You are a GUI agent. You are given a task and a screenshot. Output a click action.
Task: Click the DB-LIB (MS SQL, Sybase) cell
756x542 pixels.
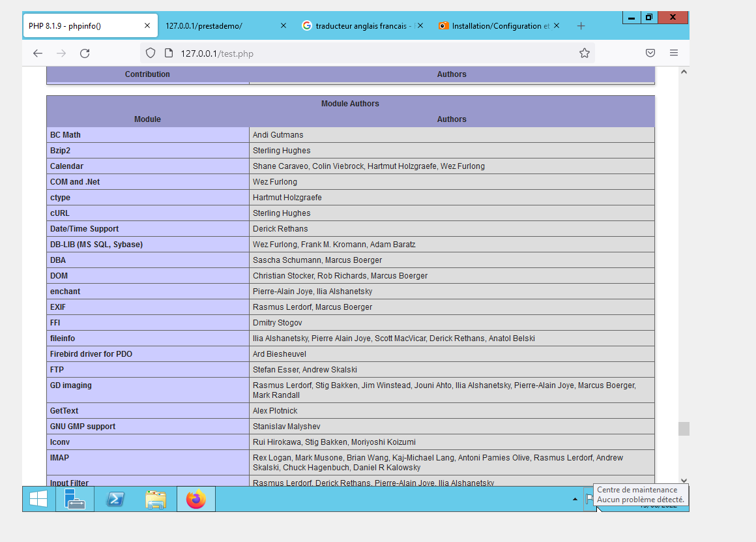pyautogui.click(x=147, y=244)
